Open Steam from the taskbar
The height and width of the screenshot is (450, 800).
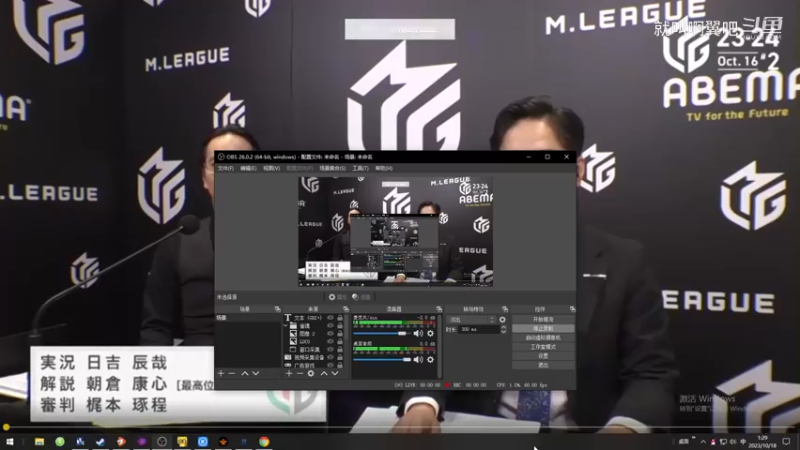[x=101, y=442]
